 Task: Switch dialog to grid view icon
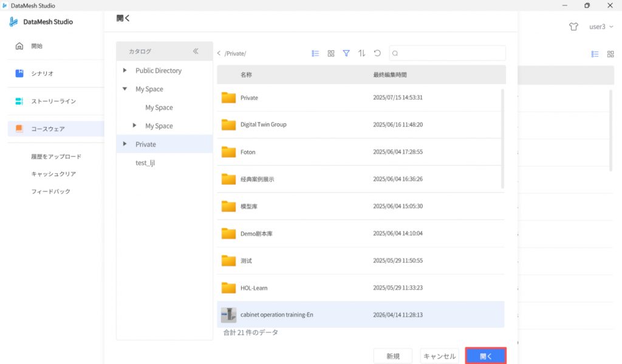[331, 53]
